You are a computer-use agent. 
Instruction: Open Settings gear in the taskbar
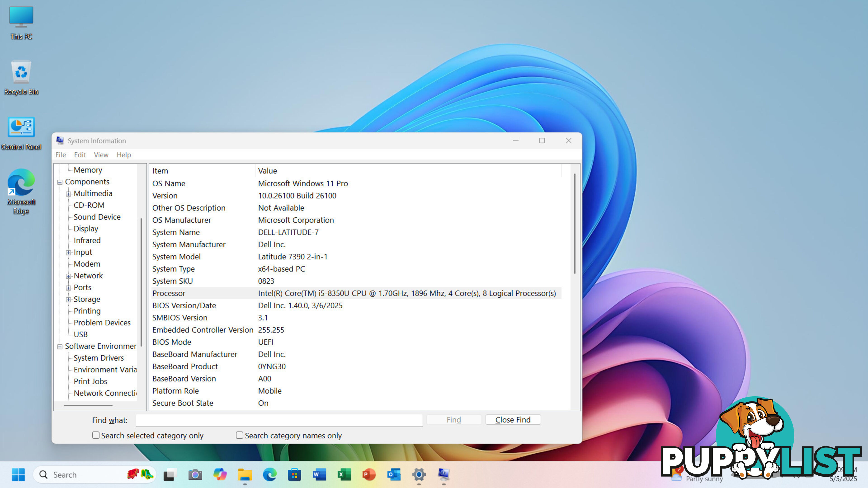click(x=419, y=474)
